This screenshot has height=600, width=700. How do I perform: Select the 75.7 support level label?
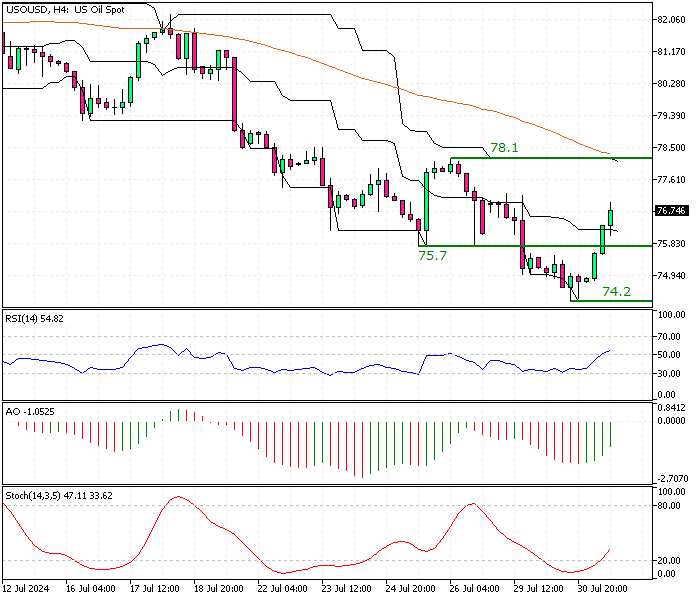[x=432, y=256]
